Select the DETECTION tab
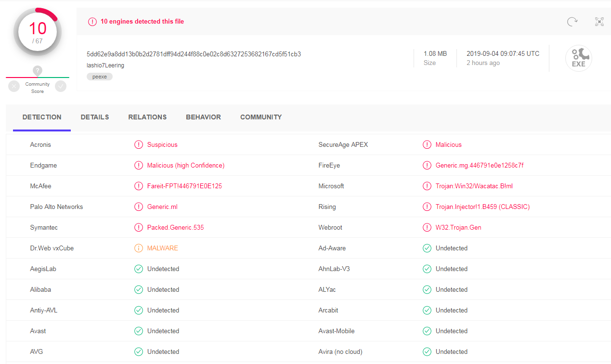The height and width of the screenshot is (364, 611). tap(42, 117)
